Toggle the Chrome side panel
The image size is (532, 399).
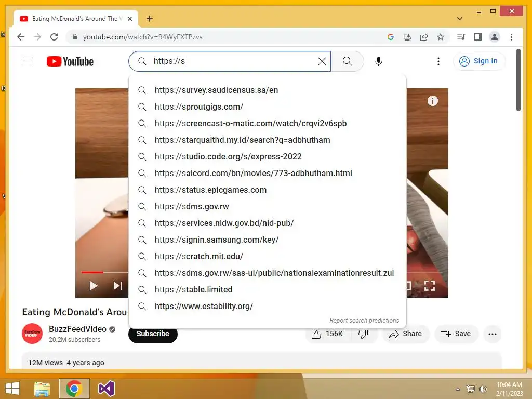(x=478, y=37)
